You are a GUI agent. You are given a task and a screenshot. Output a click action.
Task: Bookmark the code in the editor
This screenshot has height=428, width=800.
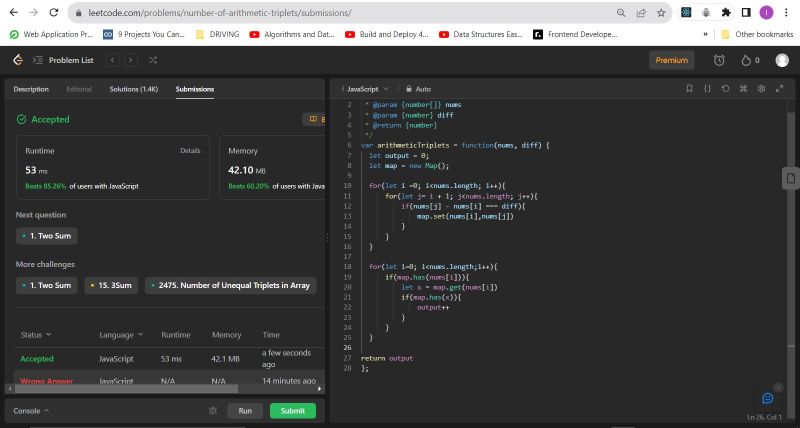tap(689, 88)
